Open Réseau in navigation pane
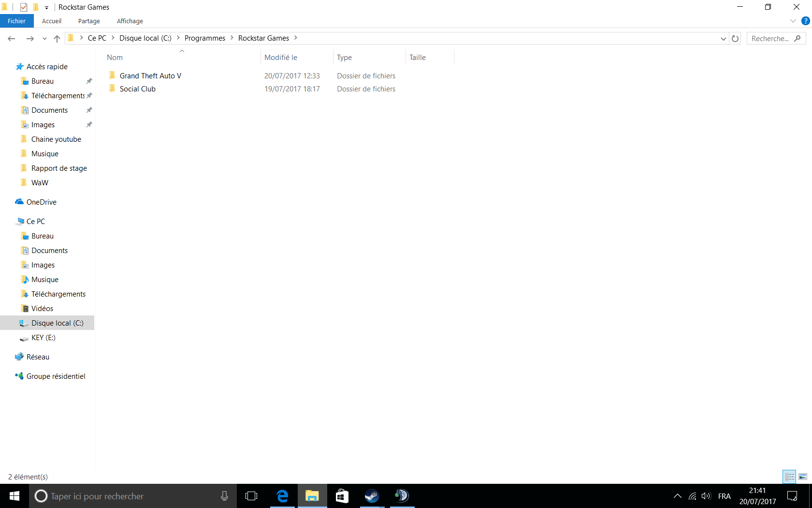The height and width of the screenshot is (508, 812). pos(38,357)
